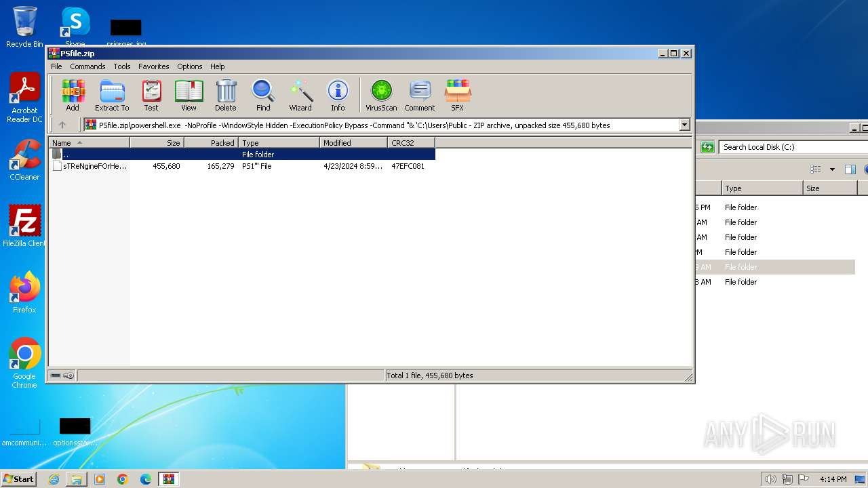868x488 pixels.
Task: Open the Tools menu
Action: (122, 66)
